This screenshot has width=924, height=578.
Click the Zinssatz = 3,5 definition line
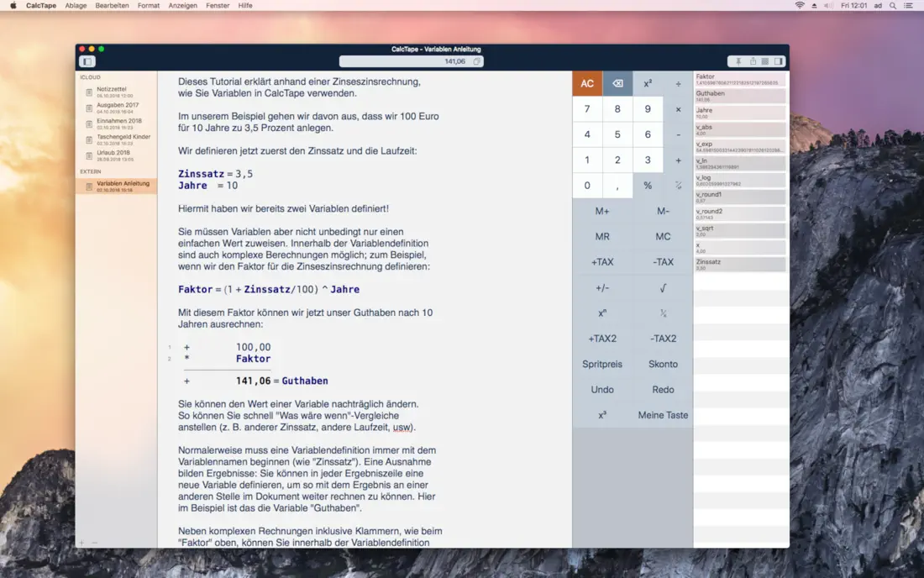[x=216, y=174]
